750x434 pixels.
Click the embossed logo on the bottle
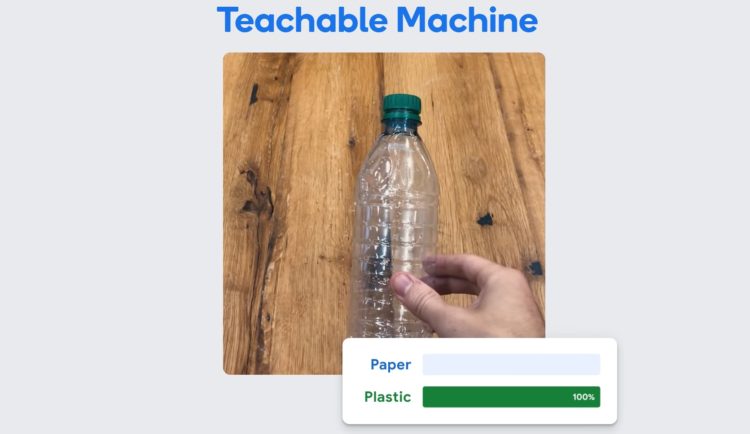coord(384,174)
